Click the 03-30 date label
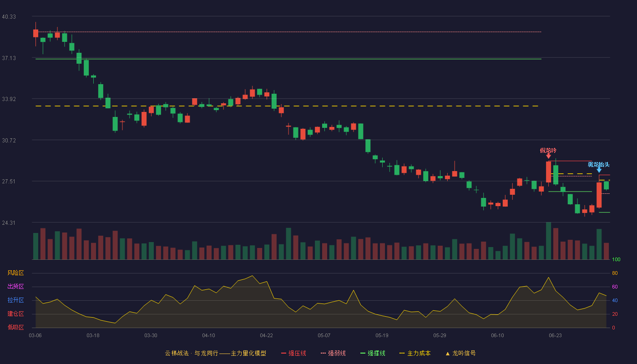The width and height of the screenshot is (637, 364). click(151, 335)
